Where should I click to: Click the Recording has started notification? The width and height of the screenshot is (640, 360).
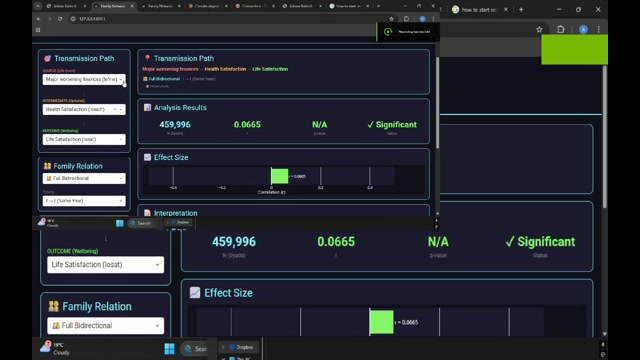[408, 32]
